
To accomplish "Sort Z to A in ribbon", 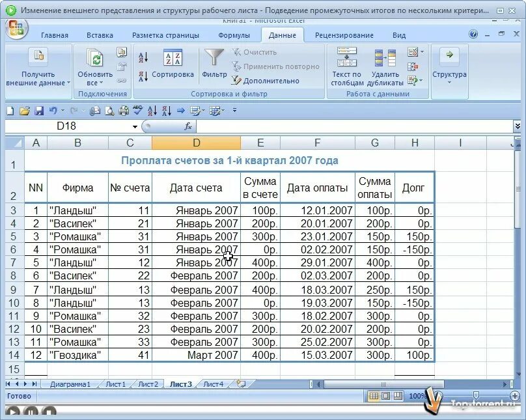I will point(143,76).
